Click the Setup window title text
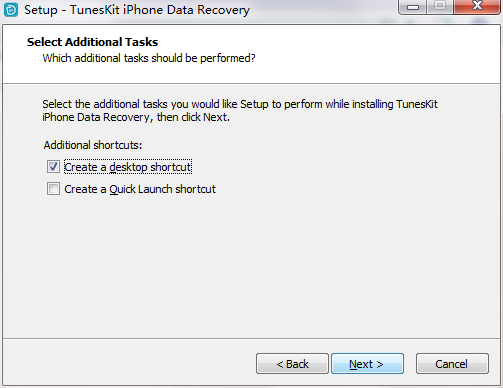 (137, 10)
